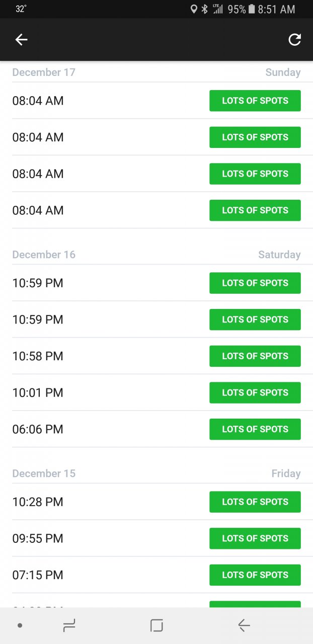Tap the location icon in status bar
313x644 pixels.
(194, 9)
